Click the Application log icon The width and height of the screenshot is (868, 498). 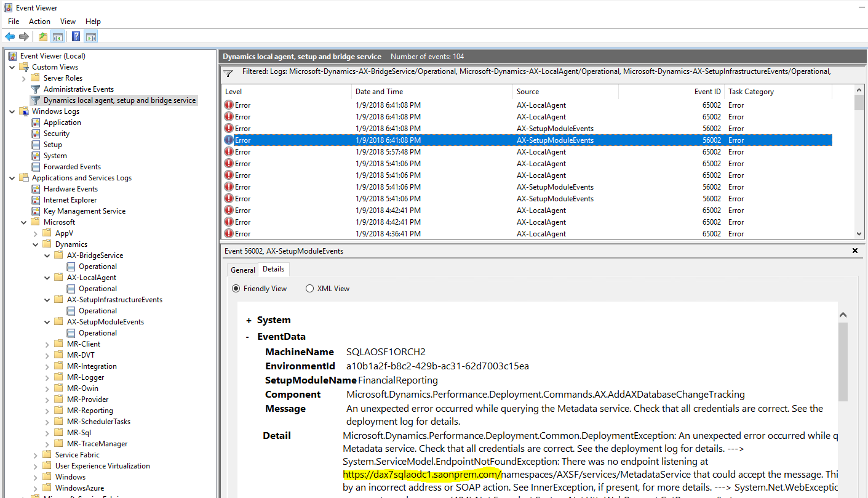pos(36,122)
